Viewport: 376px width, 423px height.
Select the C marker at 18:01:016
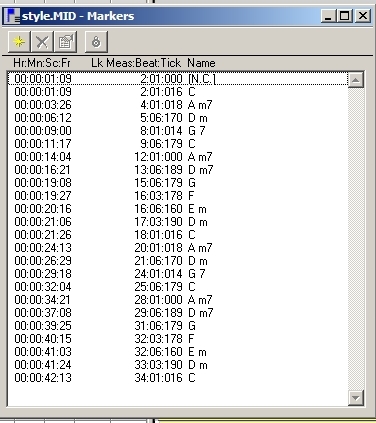pos(178,235)
